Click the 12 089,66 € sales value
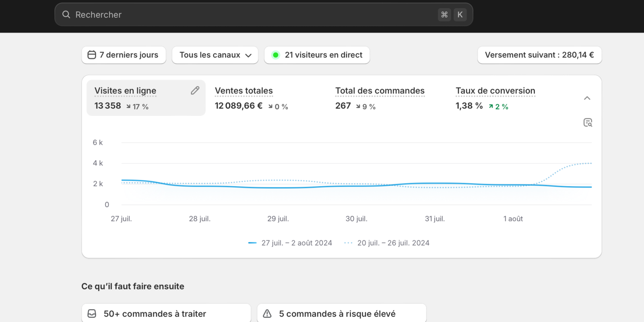This screenshot has height=322, width=644. pos(239,106)
